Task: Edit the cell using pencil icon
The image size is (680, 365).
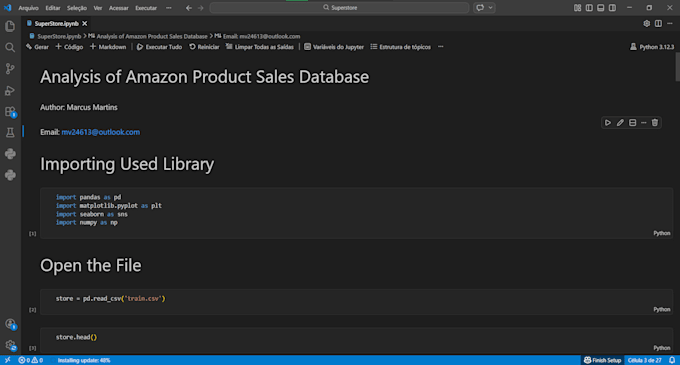Action: pos(620,123)
